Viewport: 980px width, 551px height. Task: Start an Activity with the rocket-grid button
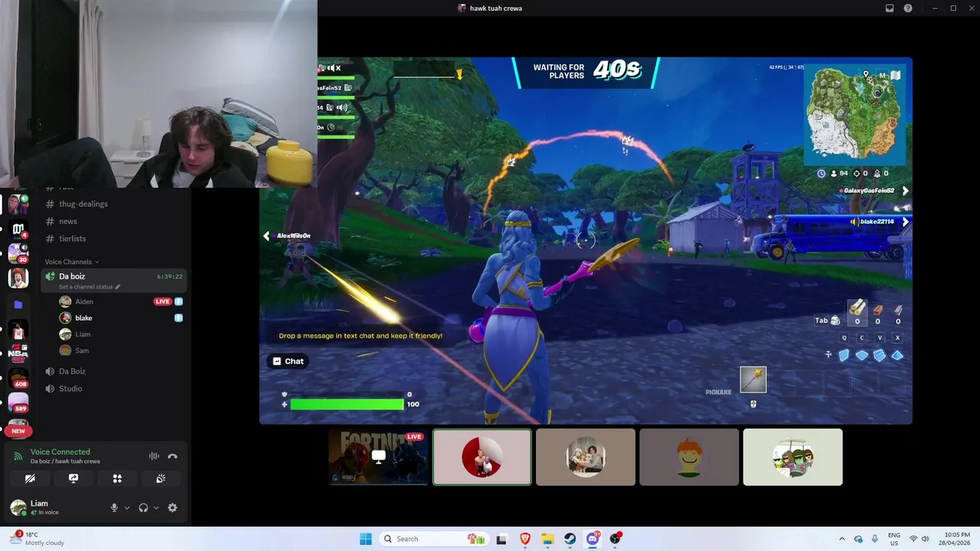[x=117, y=478]
